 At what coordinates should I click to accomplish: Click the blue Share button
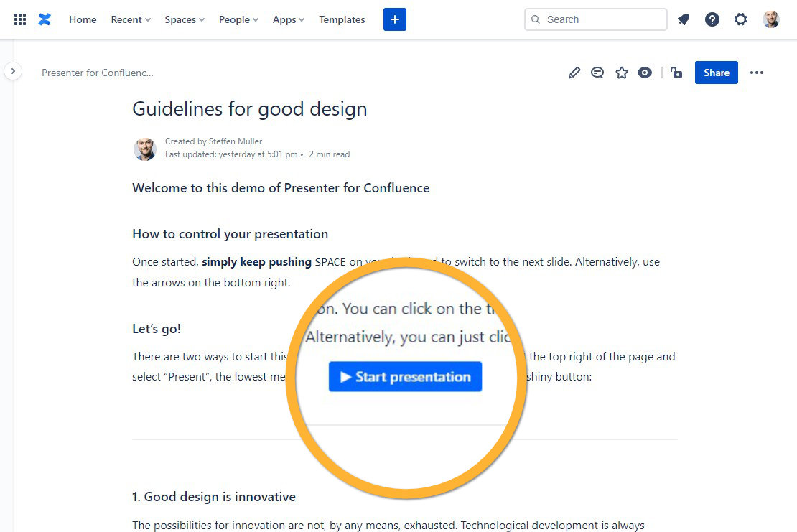716,73
